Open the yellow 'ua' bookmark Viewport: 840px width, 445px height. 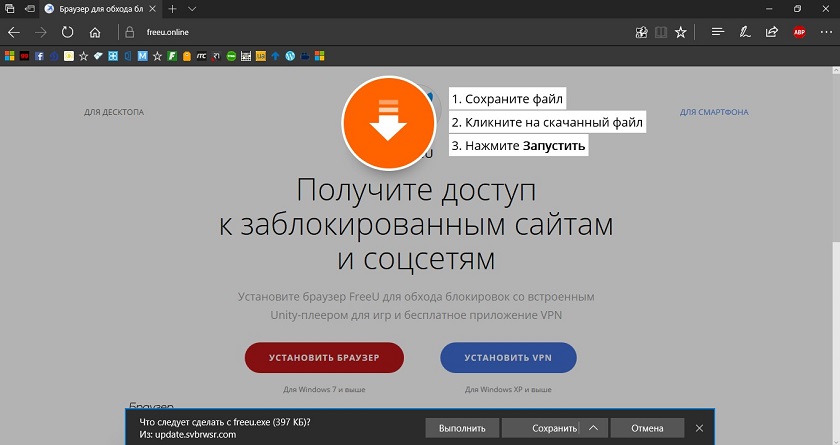pos(260,56)
